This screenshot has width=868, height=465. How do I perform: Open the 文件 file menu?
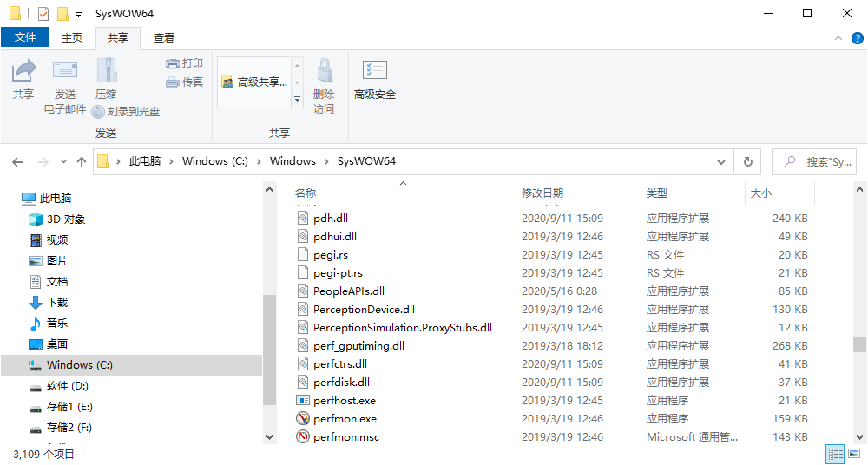coord(25,37)
